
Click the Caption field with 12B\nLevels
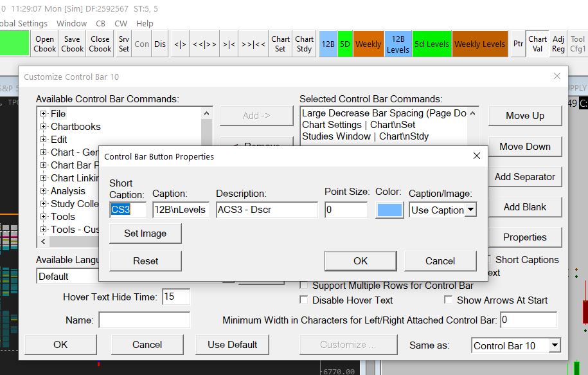(181, 210)
